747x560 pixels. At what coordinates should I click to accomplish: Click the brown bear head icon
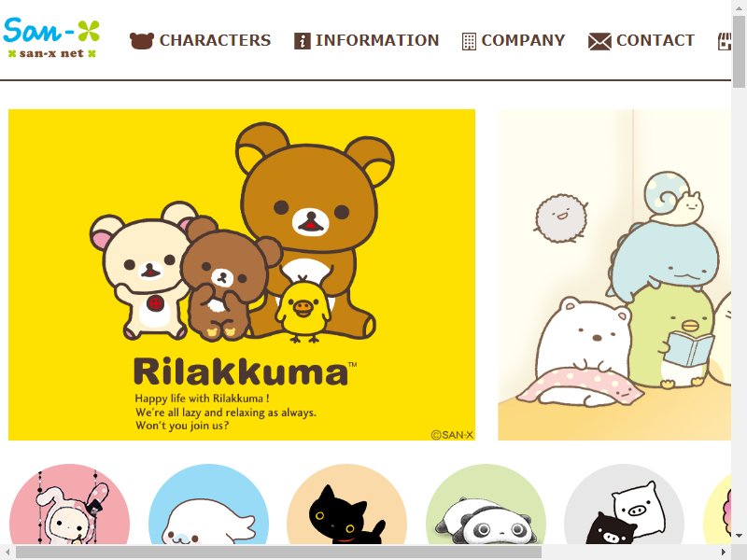(142, 41)
